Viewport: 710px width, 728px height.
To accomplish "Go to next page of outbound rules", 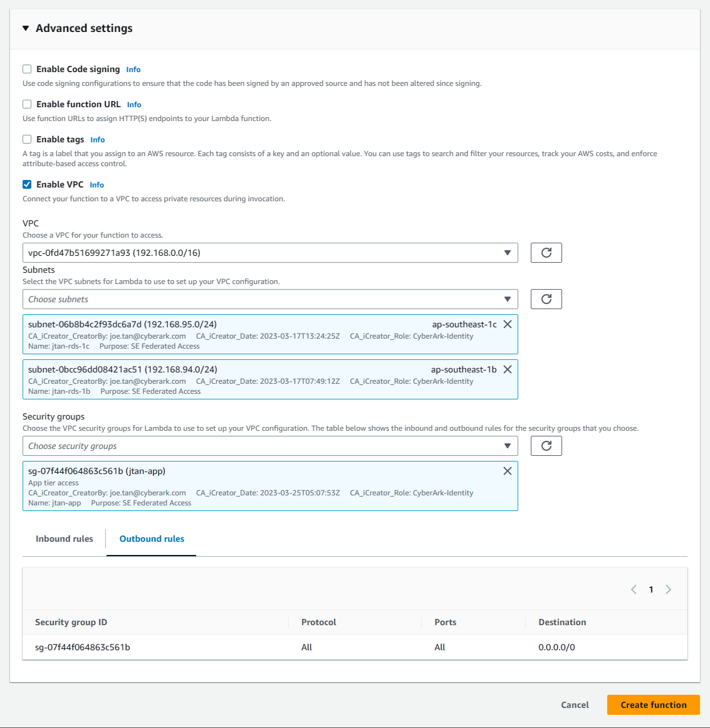I will pos(668,589).
